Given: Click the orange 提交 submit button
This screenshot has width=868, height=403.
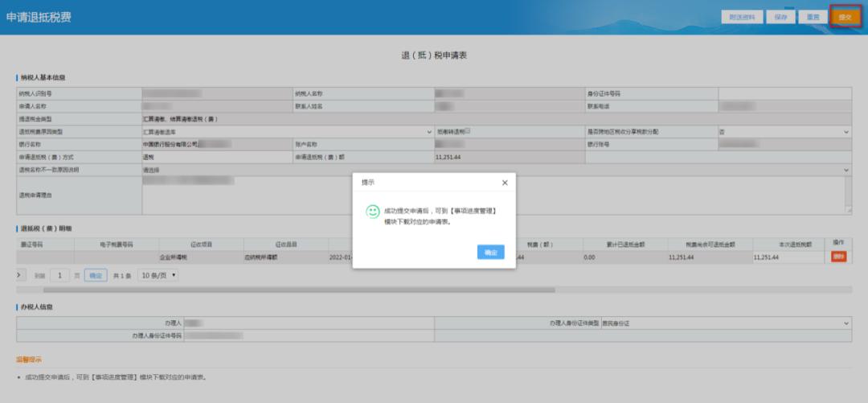Looking at the screenshot, I should point(845,17).
